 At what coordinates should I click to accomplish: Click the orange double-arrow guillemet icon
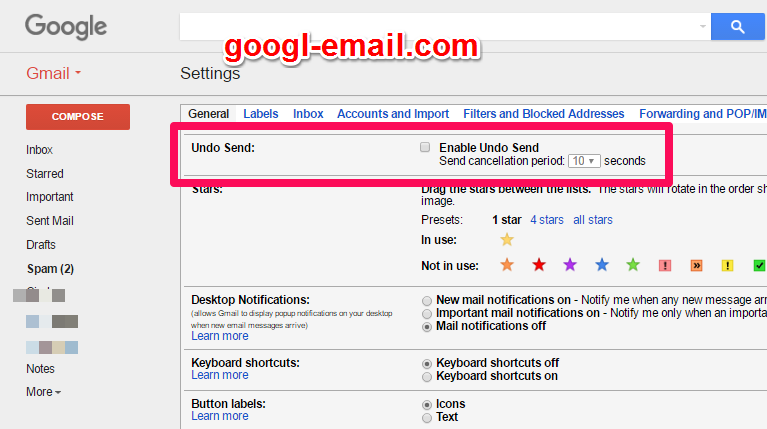point(696,266)
